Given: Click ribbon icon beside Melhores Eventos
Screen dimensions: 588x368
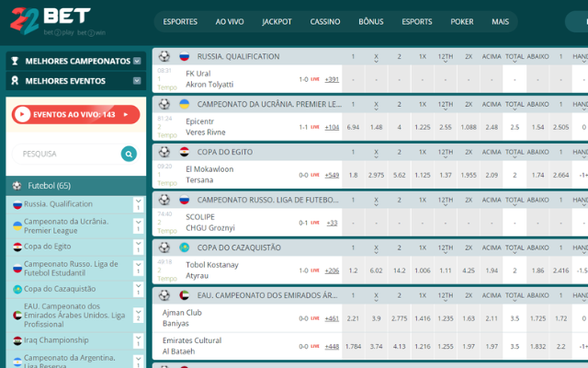Looking at the screenshot, I should coord(15,81).
